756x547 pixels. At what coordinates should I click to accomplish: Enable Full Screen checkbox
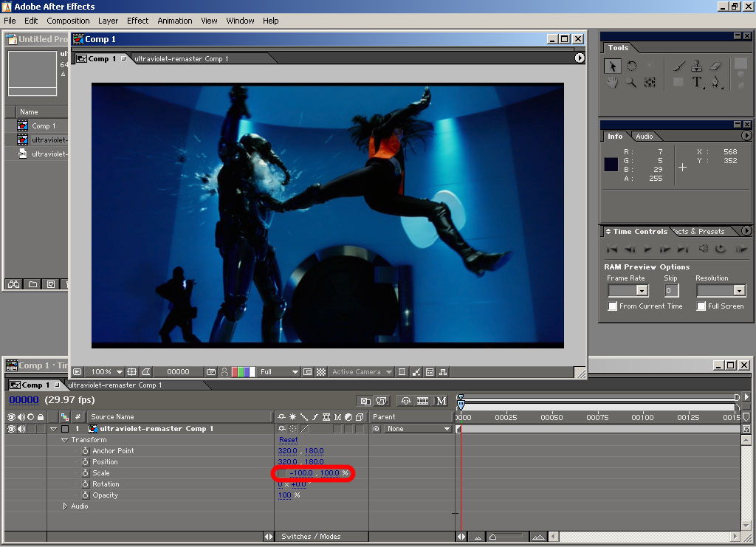[701, 306]
